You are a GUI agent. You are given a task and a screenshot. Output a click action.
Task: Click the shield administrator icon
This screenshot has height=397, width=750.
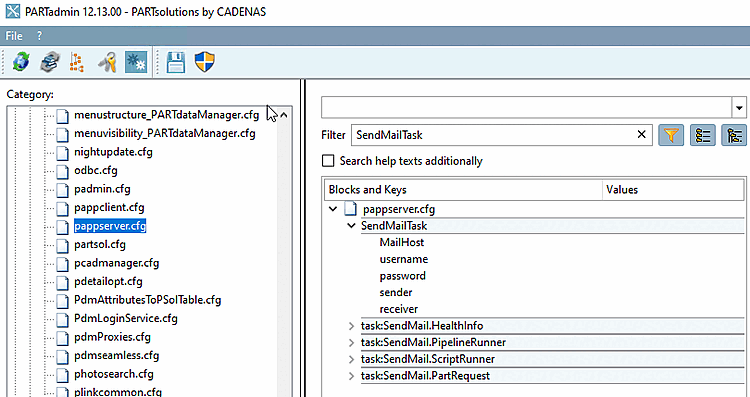pyautogui.click(x=205, y=62)
